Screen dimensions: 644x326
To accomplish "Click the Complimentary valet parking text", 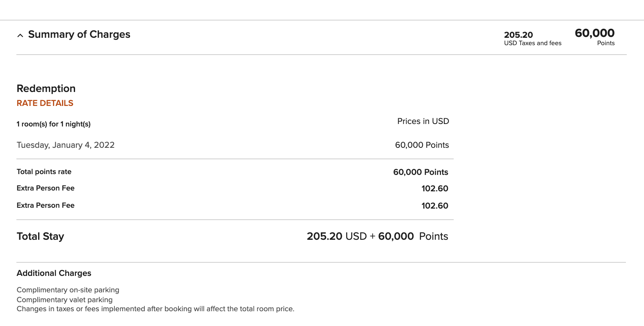I will point(64,300).
